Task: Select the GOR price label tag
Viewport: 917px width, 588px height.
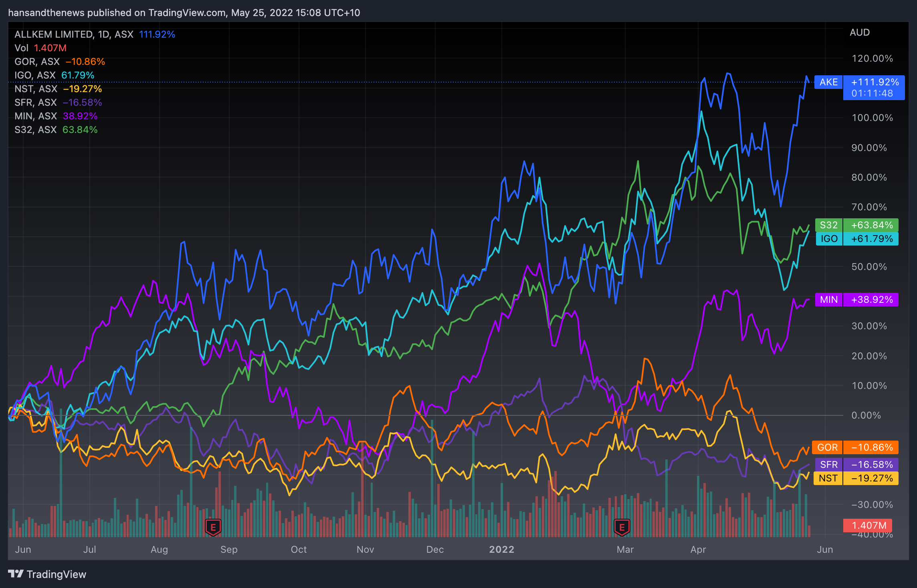Action: (x=827, y=447)
